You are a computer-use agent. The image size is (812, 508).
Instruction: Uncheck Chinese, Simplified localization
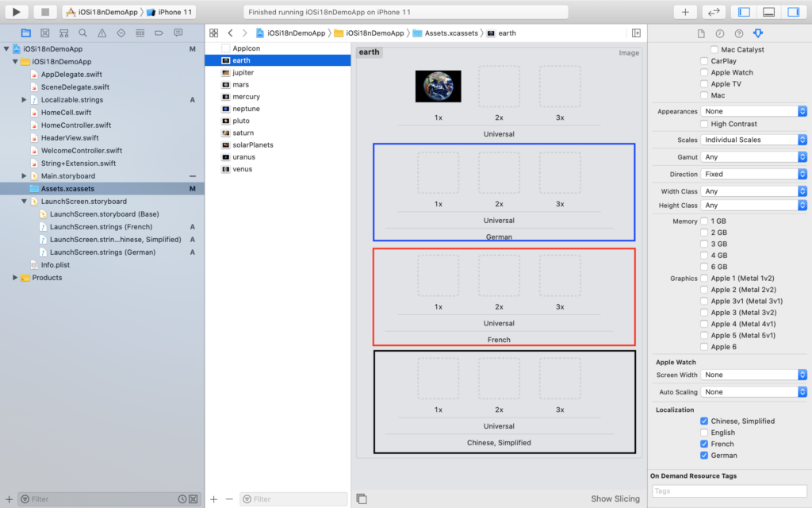click(x=704, y=421)
